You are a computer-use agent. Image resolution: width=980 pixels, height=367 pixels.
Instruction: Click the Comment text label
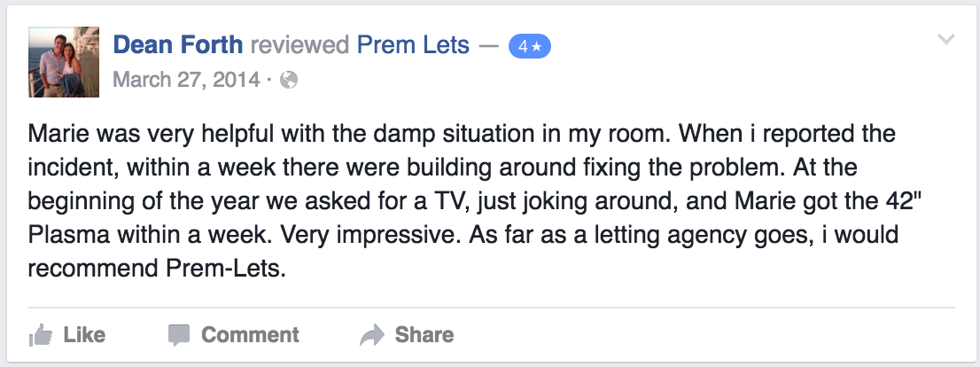click(250, 335)
